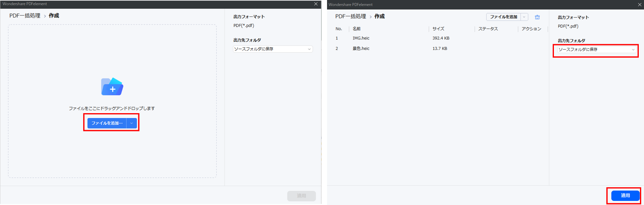Click 作成 breadcrumb label in left window
This screenshot has height=205, width=644.
click(54, 16)
